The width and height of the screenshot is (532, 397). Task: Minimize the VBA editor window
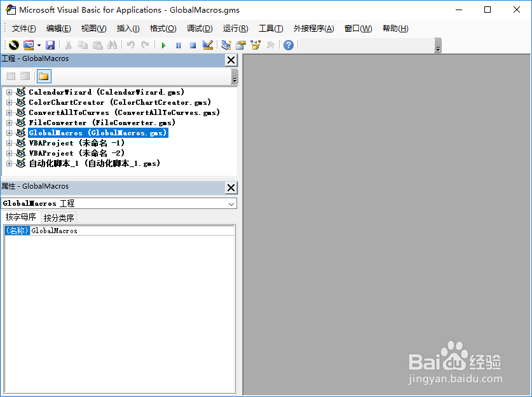[x=459, y=10]
